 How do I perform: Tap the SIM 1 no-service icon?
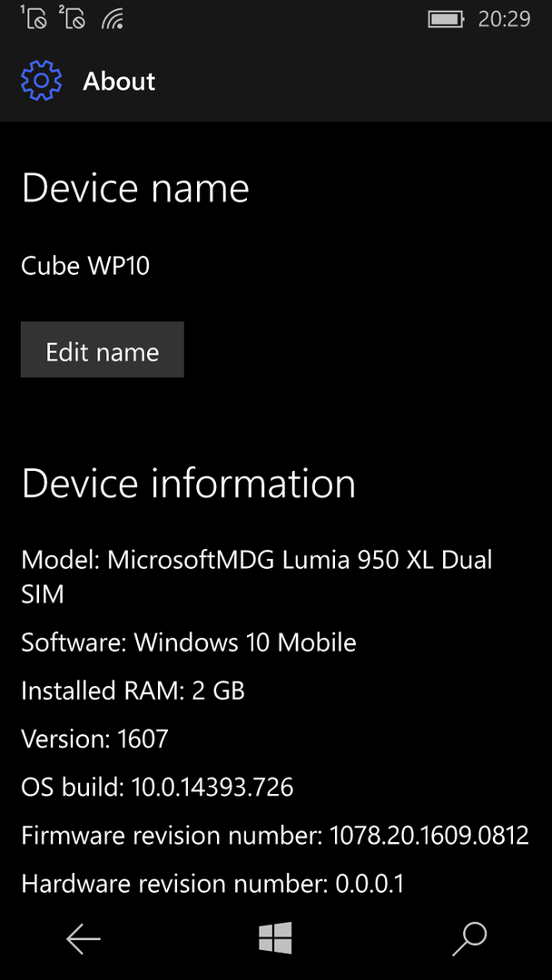click(33, 17)
